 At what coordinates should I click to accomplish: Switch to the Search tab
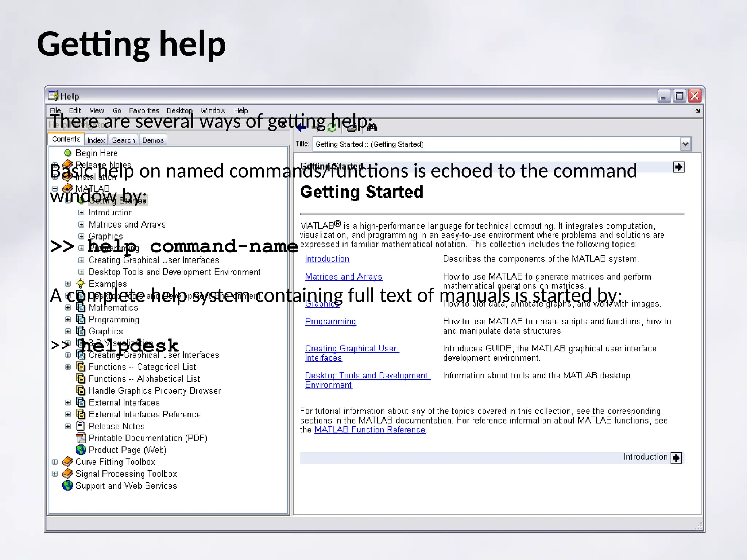(124, 140)
